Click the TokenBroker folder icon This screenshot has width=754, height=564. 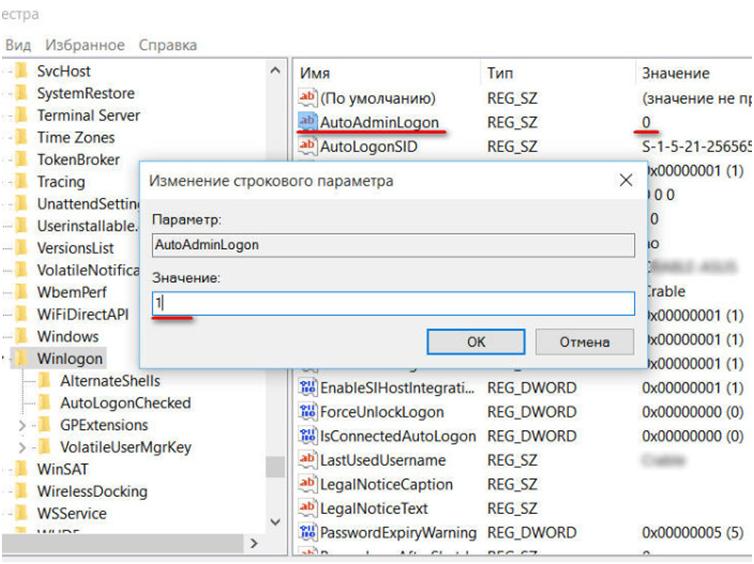tap(21, 159)
